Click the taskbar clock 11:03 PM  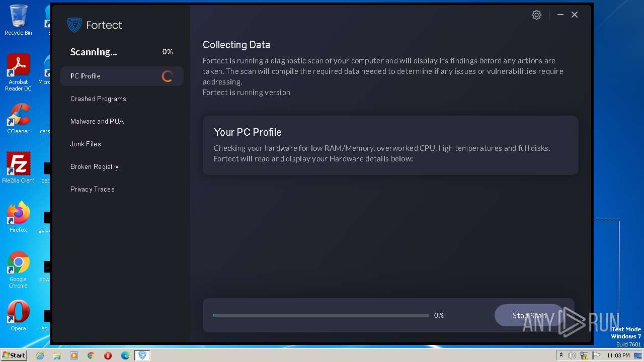click(x=618, y=355)
